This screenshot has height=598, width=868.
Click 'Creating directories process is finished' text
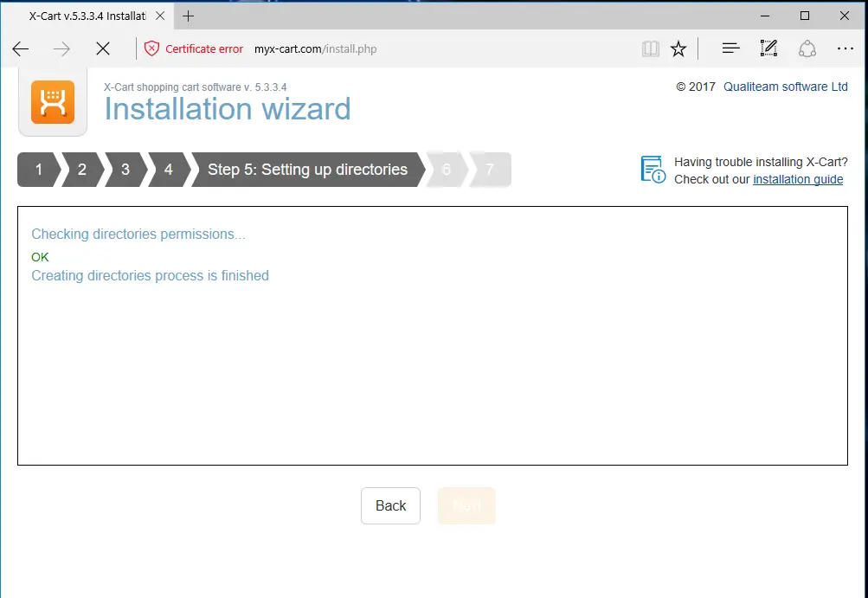point(150,276)
